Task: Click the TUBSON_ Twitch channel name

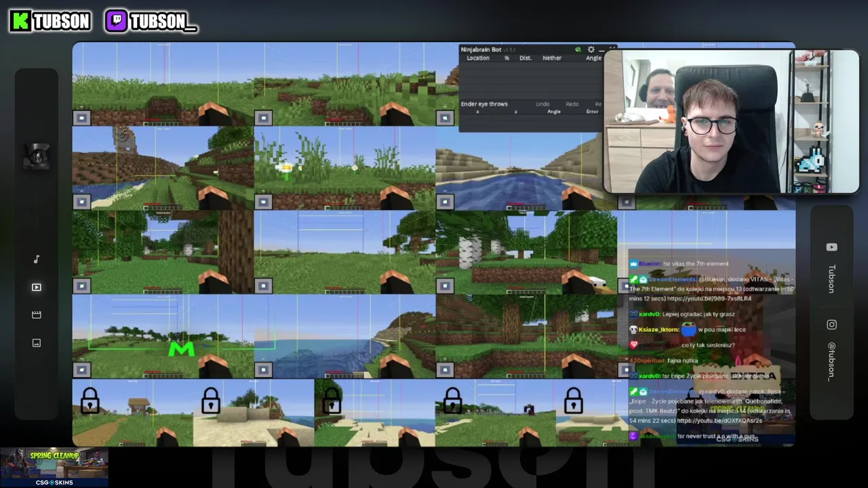Action: pos(163,22)
